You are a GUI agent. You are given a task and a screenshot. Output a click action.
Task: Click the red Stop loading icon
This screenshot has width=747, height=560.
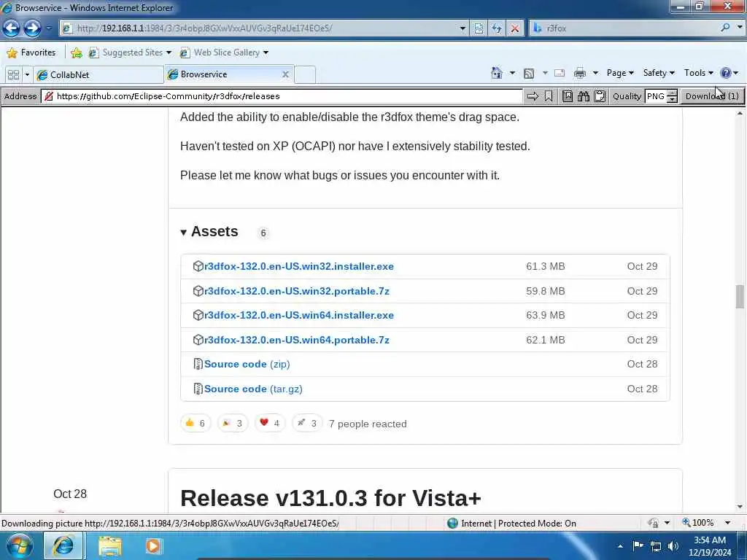(x=515, y=28)
